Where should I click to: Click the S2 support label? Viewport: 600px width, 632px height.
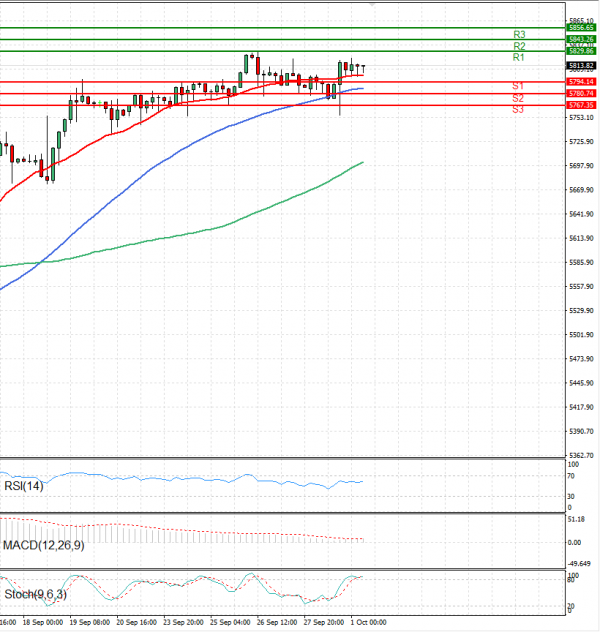[x=518, y=98]
